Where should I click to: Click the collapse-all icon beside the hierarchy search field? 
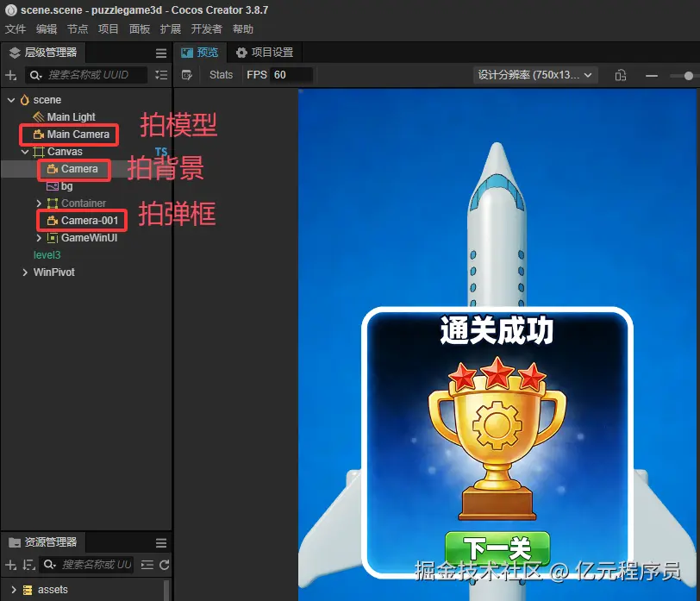(x=161, y=75)
